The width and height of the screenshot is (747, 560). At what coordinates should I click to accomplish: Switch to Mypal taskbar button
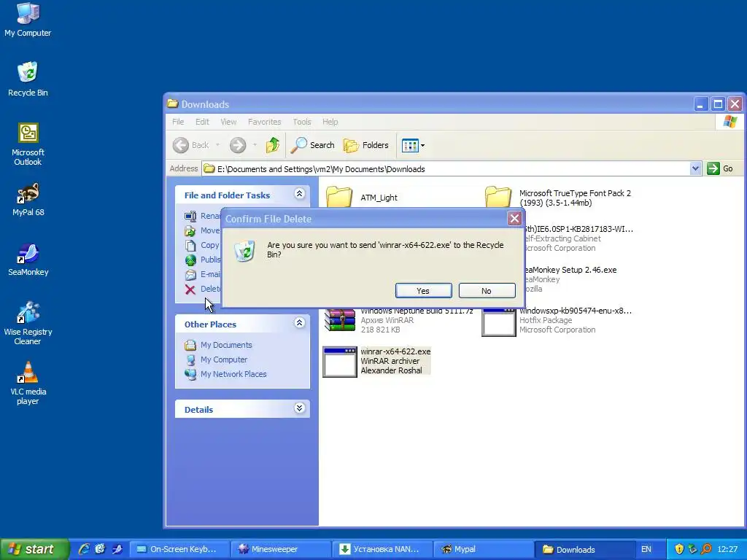(x=484, y=549)
